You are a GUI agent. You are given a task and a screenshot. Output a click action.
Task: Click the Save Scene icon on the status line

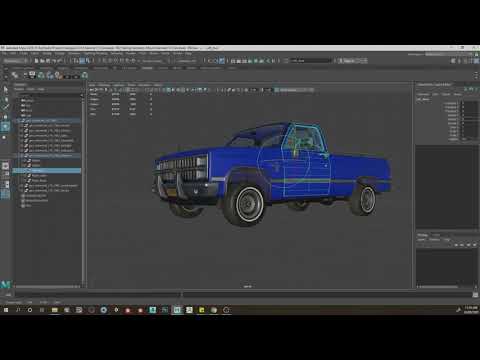pos(48,61)
